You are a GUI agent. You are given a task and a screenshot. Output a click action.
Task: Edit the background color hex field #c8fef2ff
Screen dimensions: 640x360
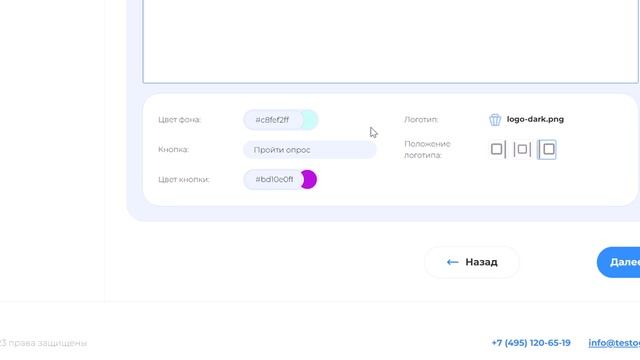tap(273, 120)
